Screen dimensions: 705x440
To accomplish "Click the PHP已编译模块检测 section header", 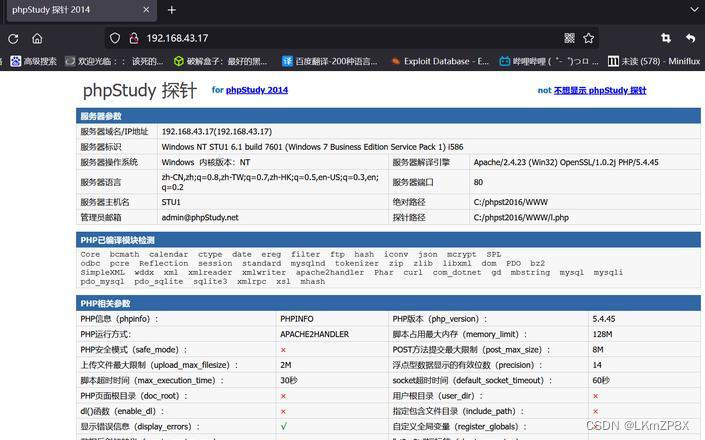I will click(x=388, y=240).
